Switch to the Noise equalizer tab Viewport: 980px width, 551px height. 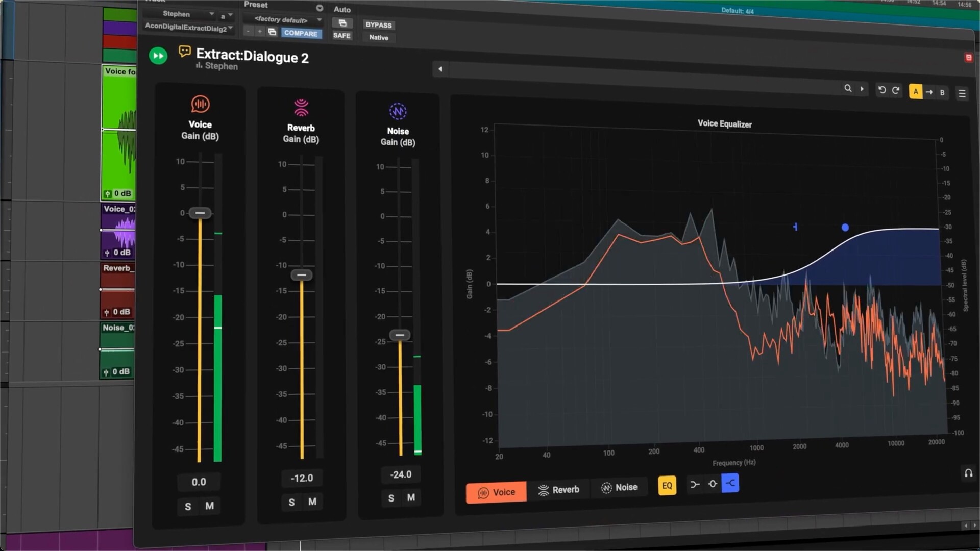click(619, 488)
